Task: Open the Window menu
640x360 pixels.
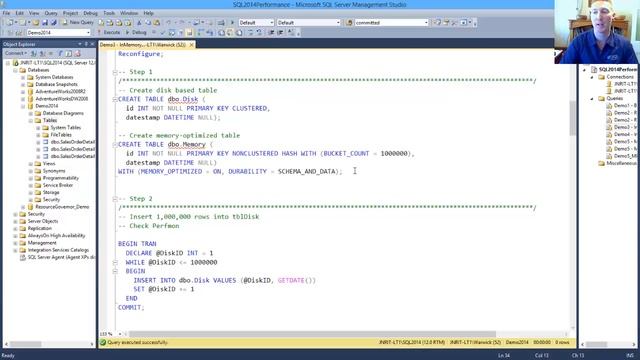Action: point(129,13)
